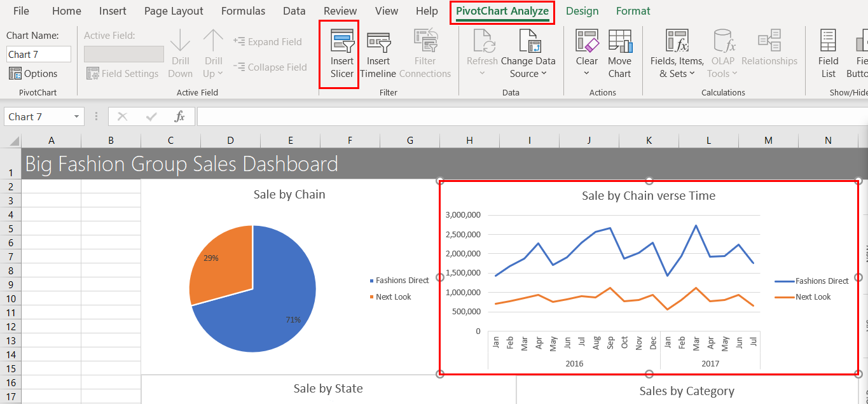Switch to the Format tab
Screen dimensions: 868x404
pyautogui.click(x=633, y=11)
